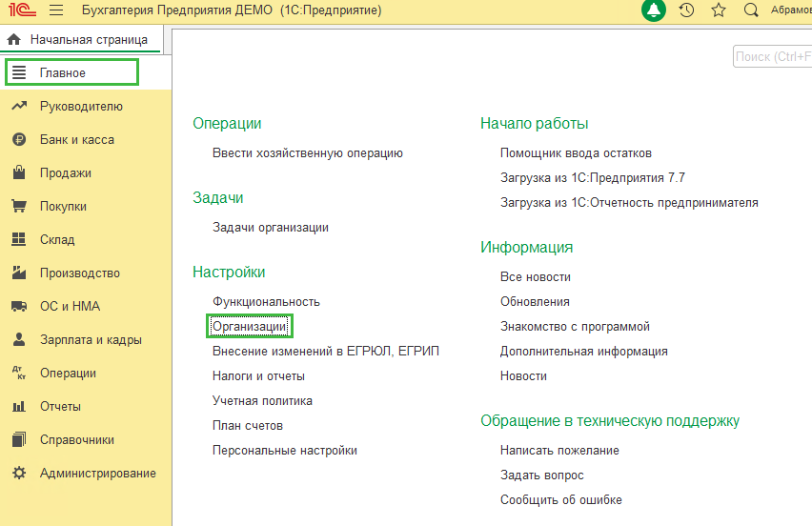Open the Отчеты section
812x526 pixels.
click(86, 406)
